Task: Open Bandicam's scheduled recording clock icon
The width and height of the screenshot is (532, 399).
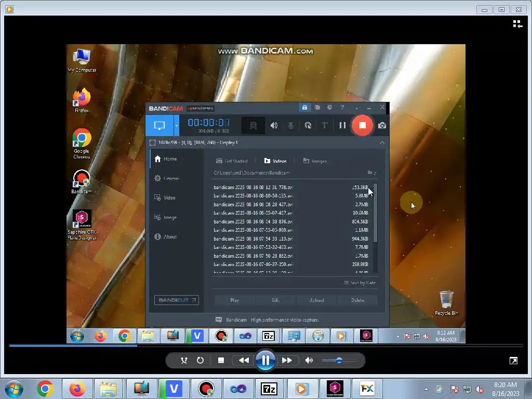Action: click(x=329, y=108)
